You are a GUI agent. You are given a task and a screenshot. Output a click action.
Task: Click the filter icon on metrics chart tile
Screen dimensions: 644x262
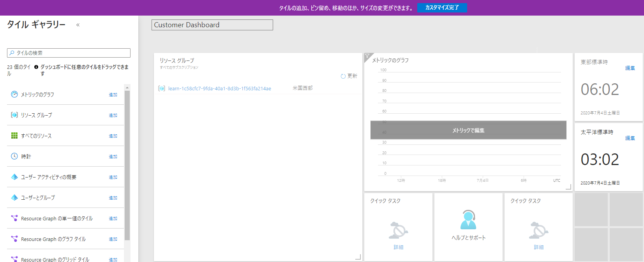(x=367, y=56)
